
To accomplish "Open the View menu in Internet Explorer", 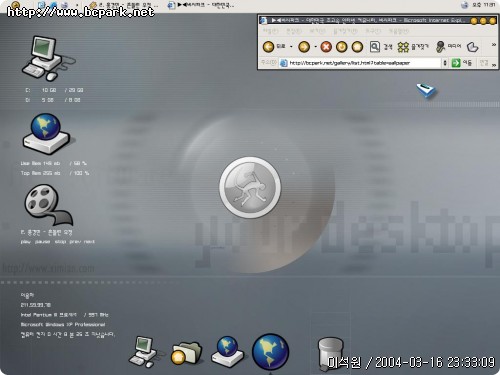I will (317, 31).
